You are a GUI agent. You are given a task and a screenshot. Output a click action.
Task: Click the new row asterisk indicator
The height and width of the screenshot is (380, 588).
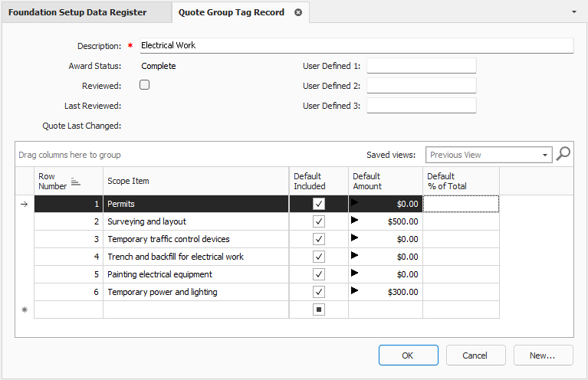click(x=24, y=310)
